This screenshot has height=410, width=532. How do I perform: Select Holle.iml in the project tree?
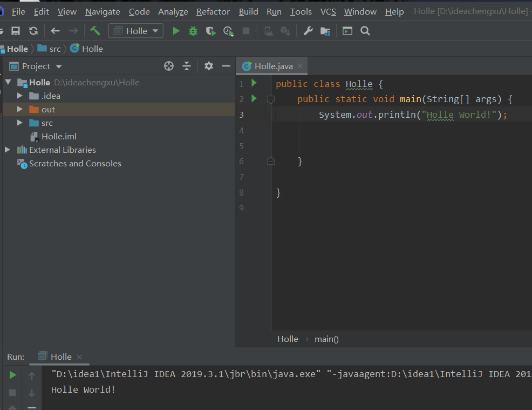point(59,136)
